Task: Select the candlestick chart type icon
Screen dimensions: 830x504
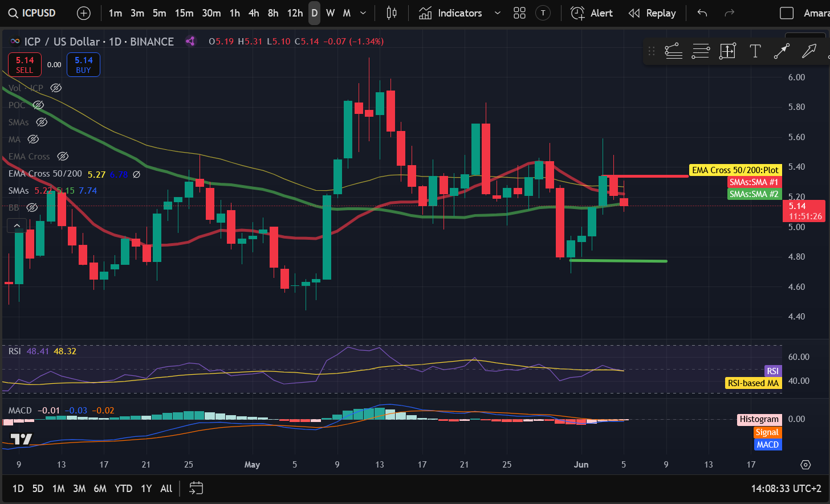Action: [392, 13]
